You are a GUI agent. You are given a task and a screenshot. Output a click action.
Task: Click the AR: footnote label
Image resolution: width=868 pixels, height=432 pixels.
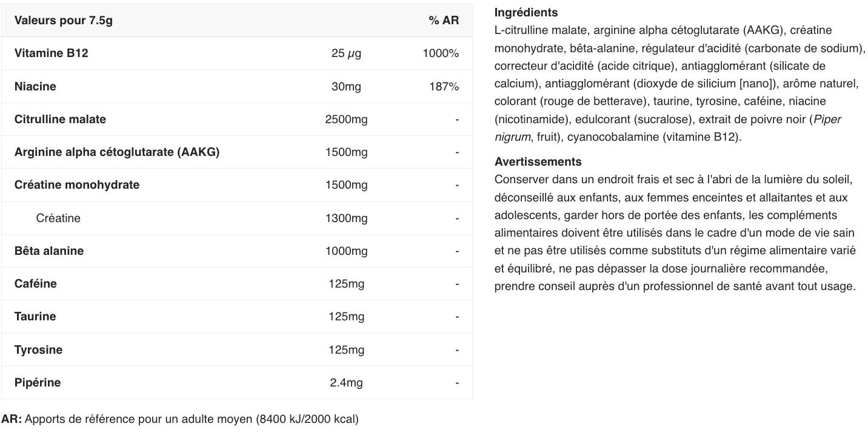[x=12, y=419]
